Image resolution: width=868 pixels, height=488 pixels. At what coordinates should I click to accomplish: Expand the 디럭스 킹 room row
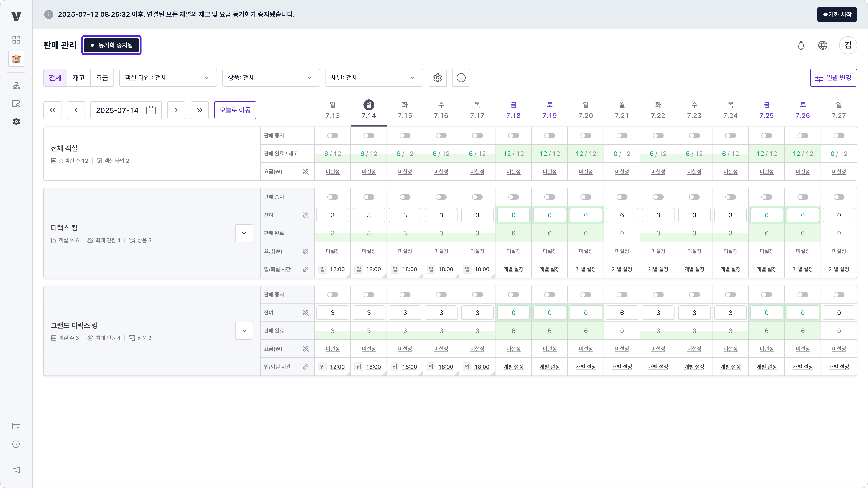(x=244, y=233)
